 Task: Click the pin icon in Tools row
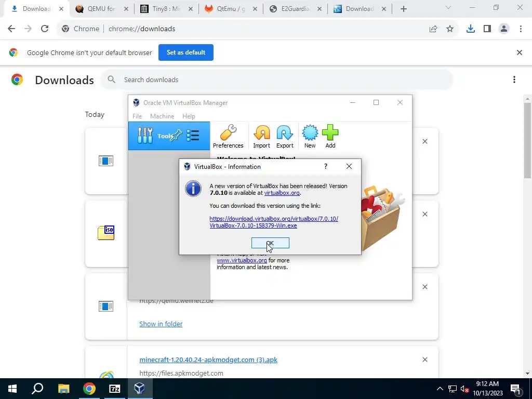point(176,136)
